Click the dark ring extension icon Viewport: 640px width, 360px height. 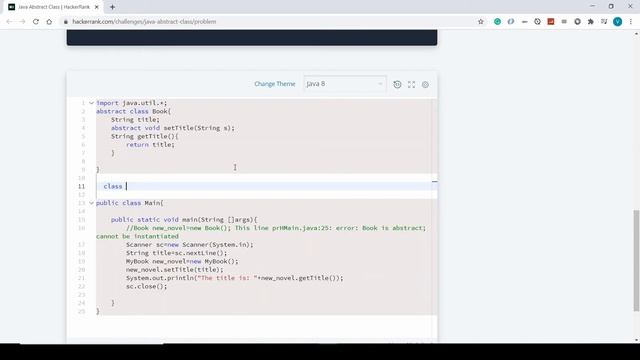[577, 22]
